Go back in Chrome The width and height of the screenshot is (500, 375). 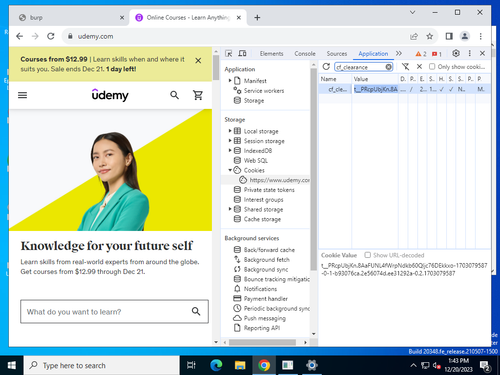(19, 36)
